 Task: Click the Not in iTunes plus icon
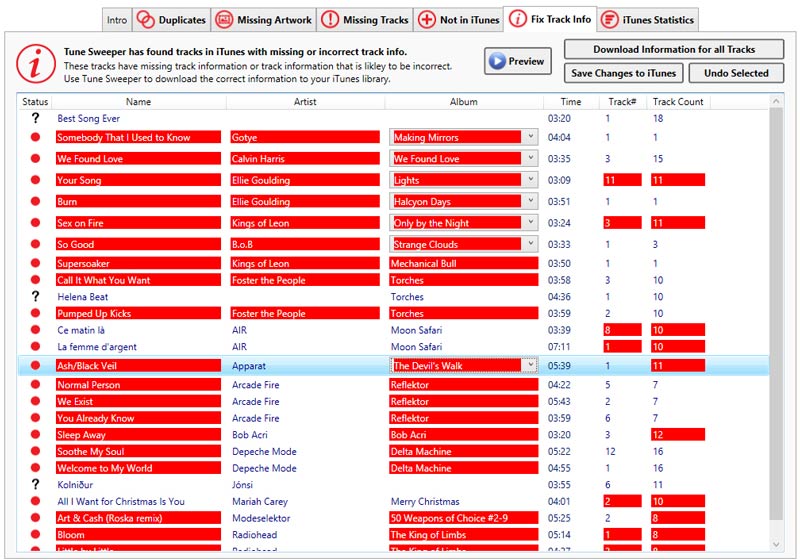427,20
